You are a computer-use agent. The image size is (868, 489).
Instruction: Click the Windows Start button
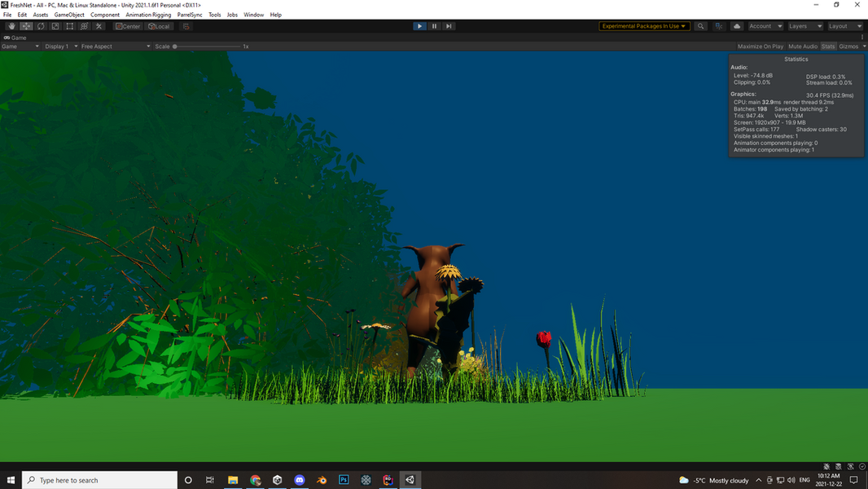click(11, 479)
